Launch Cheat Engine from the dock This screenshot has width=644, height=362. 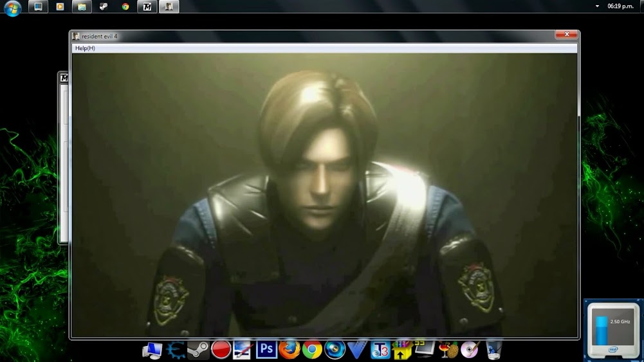176,350
